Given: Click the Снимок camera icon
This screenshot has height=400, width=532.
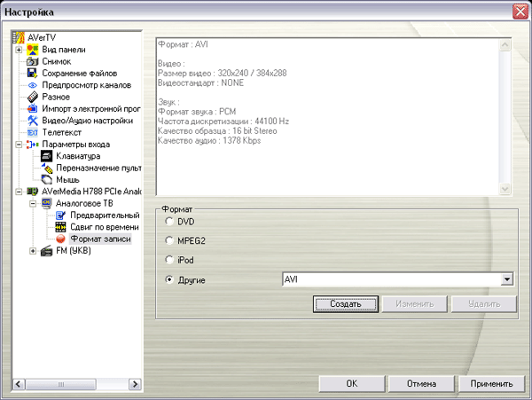Looking at the screenshot, I should (33, 61).
